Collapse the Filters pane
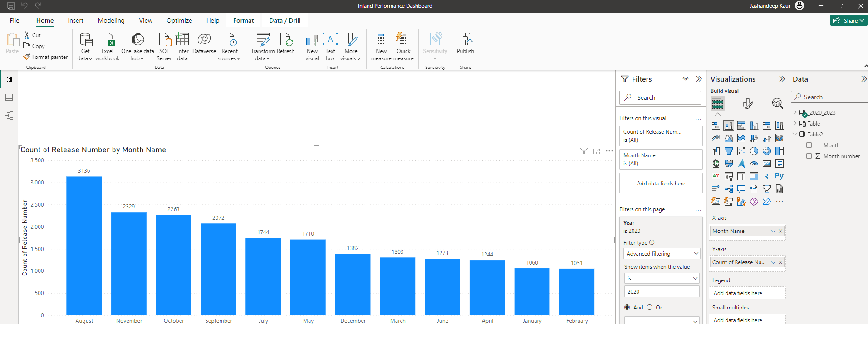 tap(699, 79)
